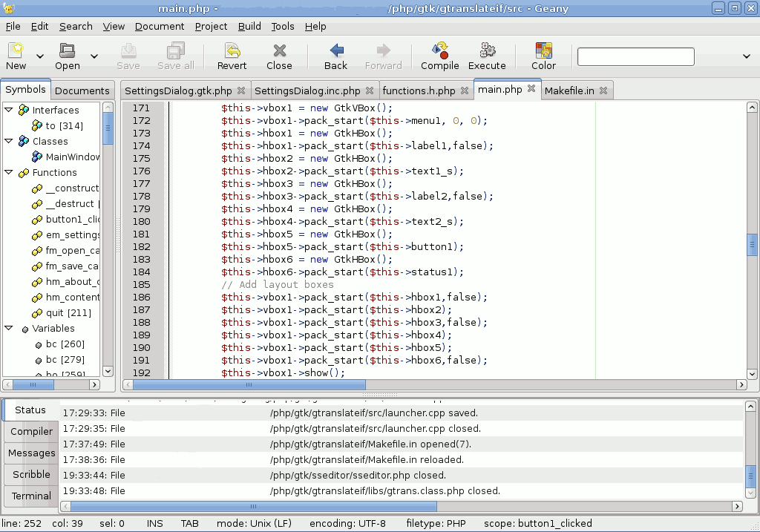760x532 pixels.
Task: Click the symbol list vertical scrollbar up arrow
Action: (108, 107)
